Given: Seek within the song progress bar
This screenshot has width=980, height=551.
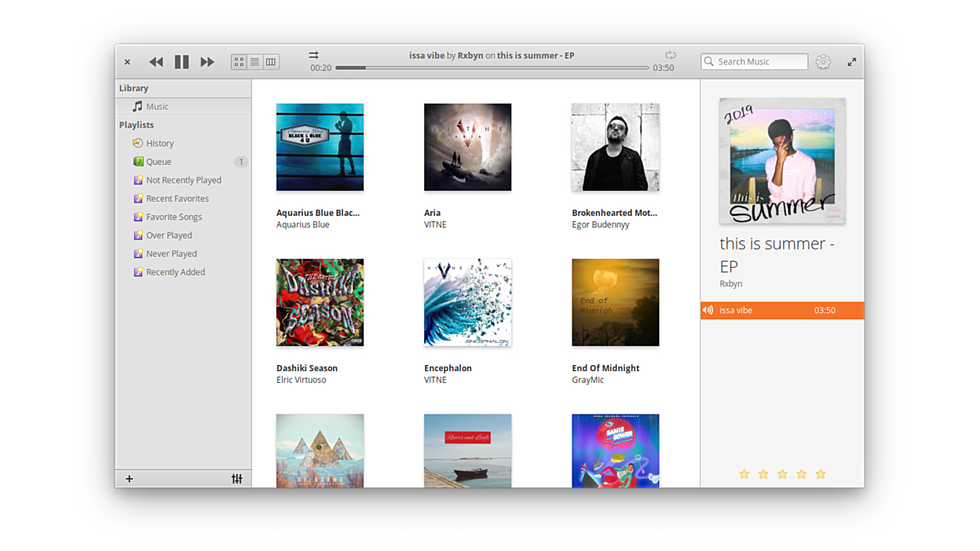Looking at the screenshot, I should (x=492, y=68).
